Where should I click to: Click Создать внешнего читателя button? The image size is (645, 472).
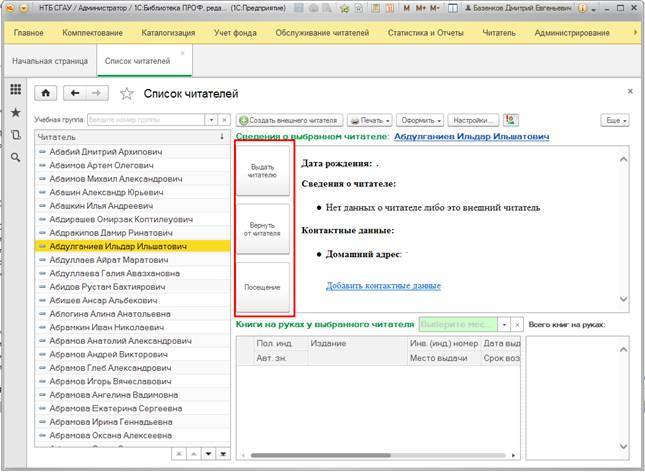point(289,120)
